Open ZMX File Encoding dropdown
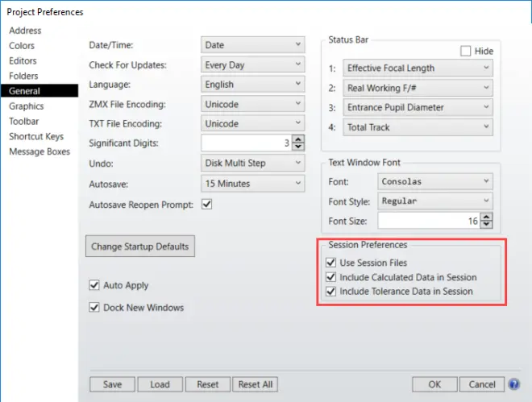The image size is (532, 402). [253, 104]
